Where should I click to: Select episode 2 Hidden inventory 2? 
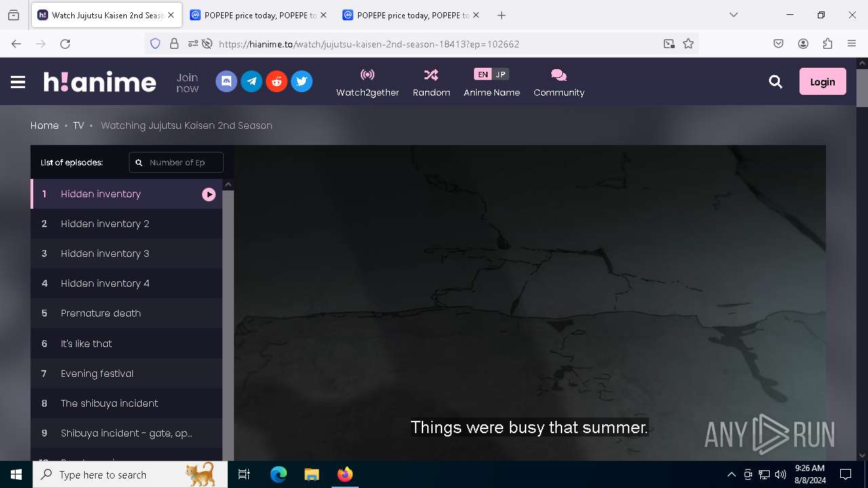click(x=126, y=224)
